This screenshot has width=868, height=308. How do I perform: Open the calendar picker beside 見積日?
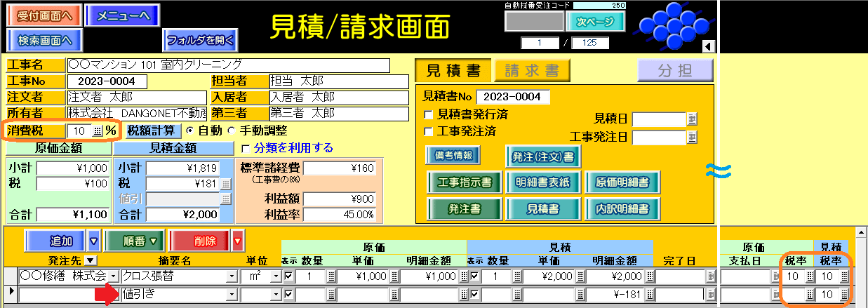[x=692, y=119]
